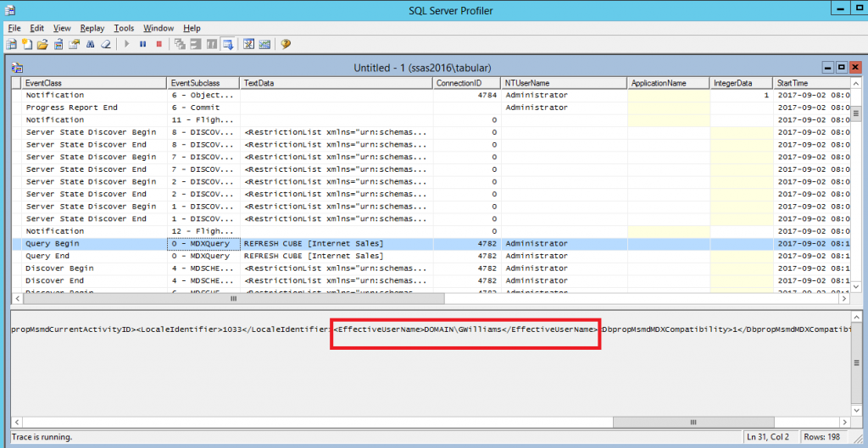This screenshot has width=868, height=448.
Task: Select the Progress Report End row
Action: (431, 108)
